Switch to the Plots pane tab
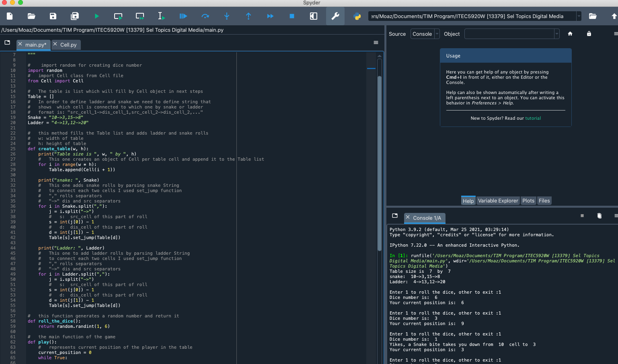The height and width of the screenshot is (364, 618). point(528,201)
